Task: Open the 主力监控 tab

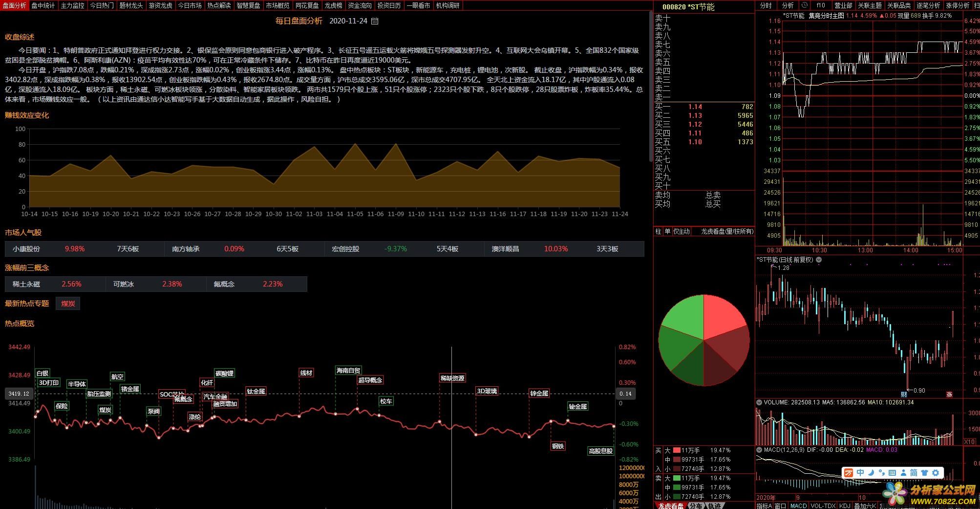Action: 73,5
